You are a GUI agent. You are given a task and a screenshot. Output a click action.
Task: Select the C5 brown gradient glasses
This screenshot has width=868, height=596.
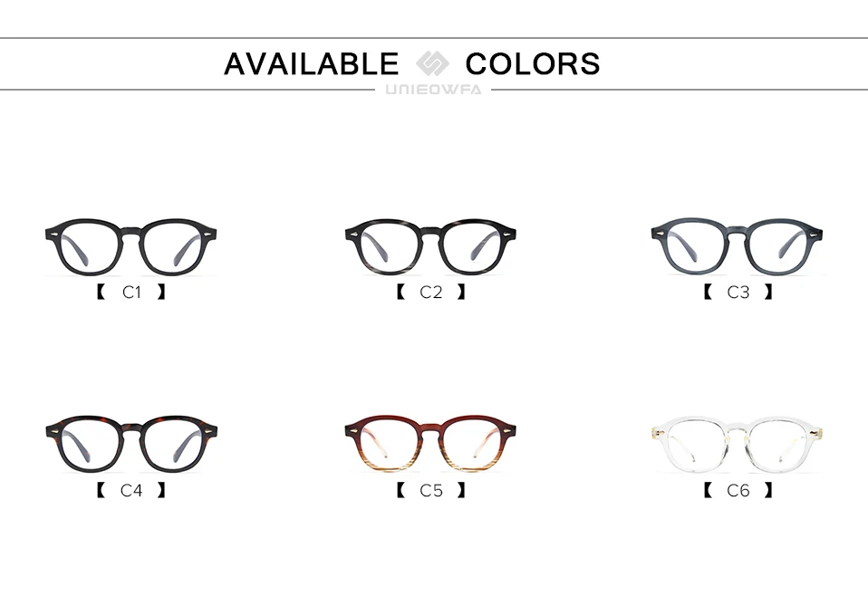pyautogui.click(x=430, y=444)
